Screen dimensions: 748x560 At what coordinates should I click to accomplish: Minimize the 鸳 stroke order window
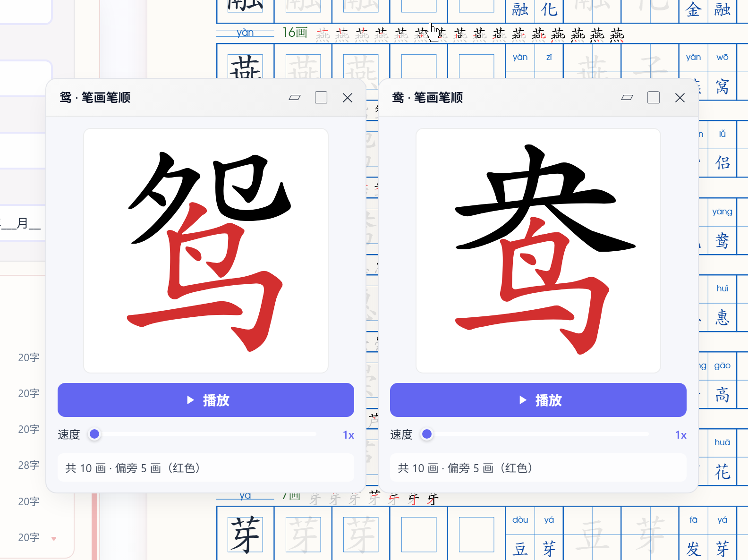point(295,98)
